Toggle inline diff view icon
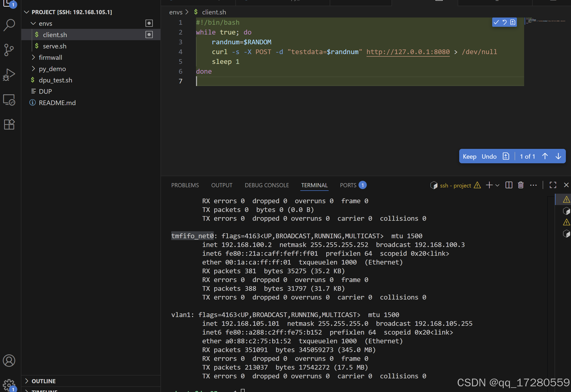This screenshot has height=392, width=571. pos(513,22)
